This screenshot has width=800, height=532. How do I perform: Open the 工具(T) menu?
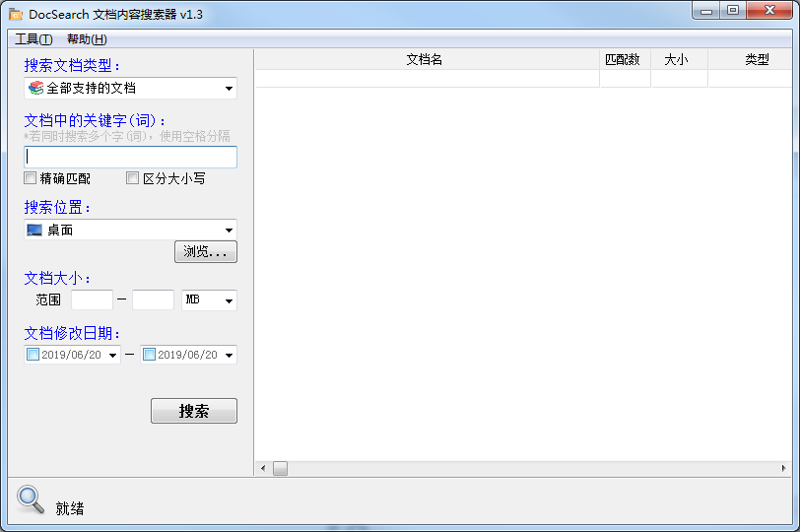[33, 39]
